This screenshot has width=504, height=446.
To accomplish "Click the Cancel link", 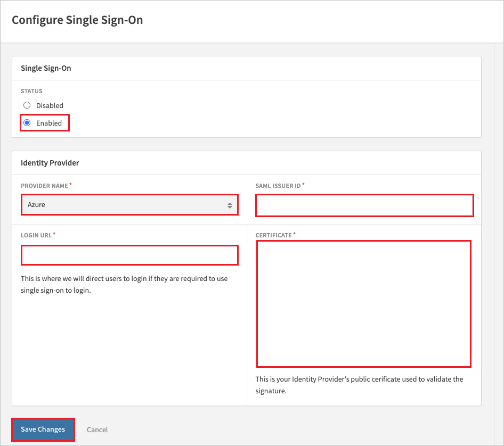I will click(x=97, y=430).
